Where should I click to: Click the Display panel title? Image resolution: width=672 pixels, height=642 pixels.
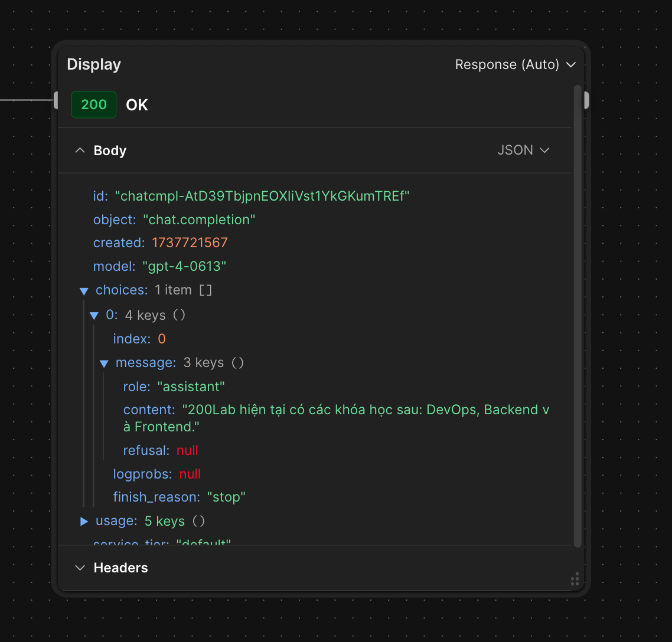click(94, 64)
